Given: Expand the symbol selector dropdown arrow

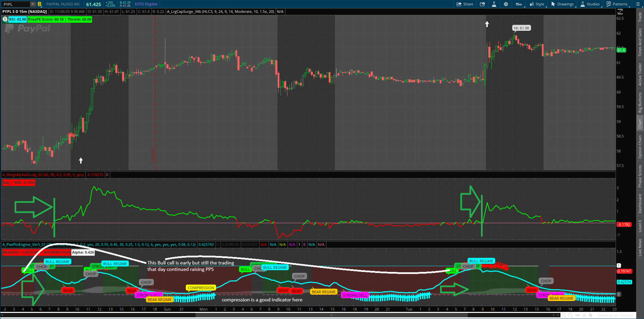Looking at the screenshot, I should coord(33,4).
